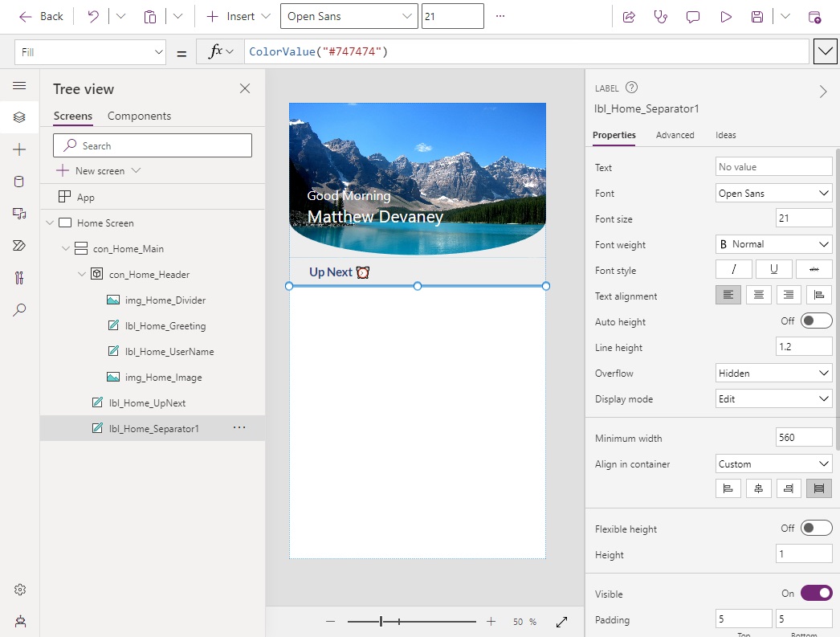The height and width of the screenshot is (637, 840).
Task: Open the Comments panel
Action: pos(692,17)
